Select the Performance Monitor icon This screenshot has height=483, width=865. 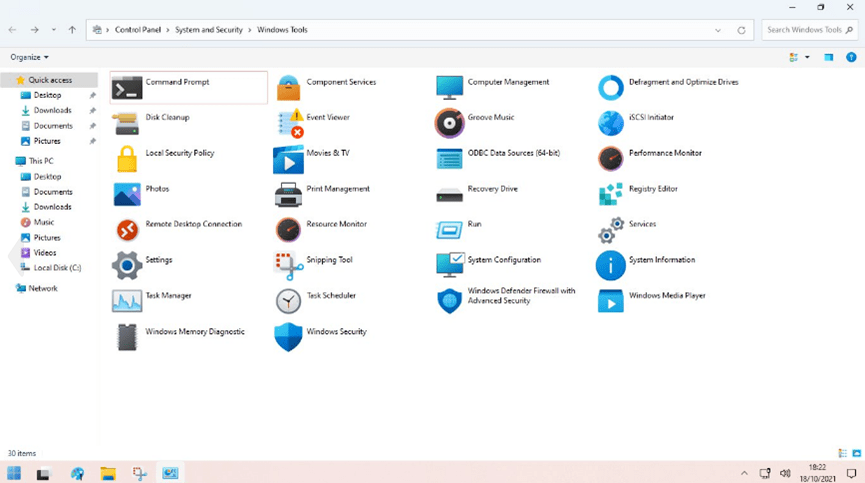(x=610, y=158)
